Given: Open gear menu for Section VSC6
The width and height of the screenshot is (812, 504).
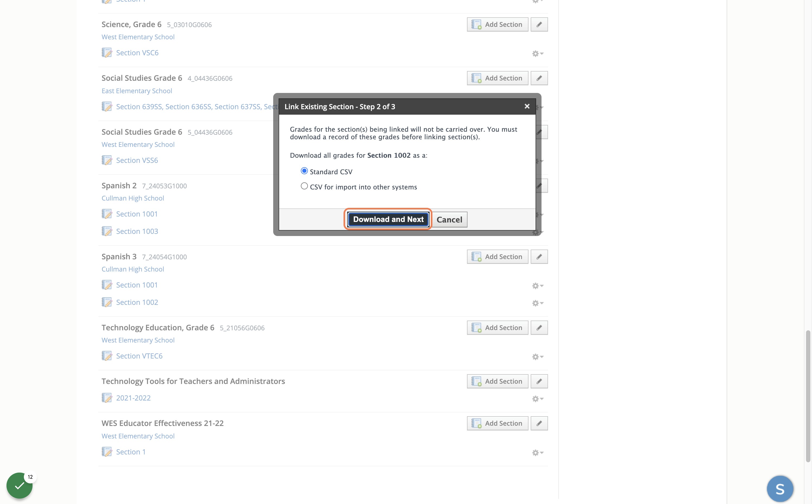Looking at the screenshot, I should (x=537, y=54).
